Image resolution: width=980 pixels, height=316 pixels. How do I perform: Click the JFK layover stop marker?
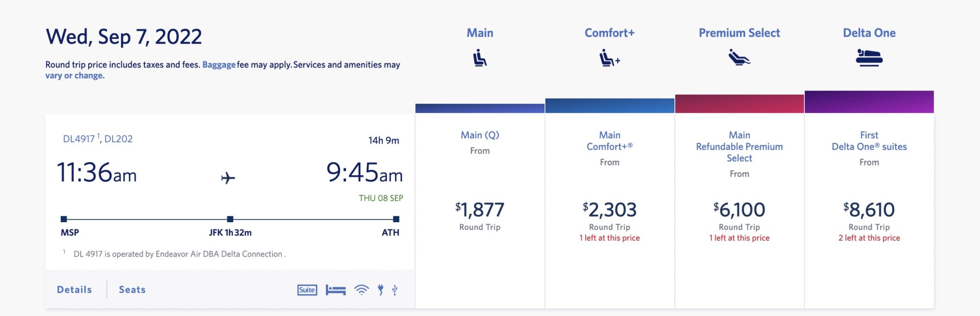(x=230, y=219)
